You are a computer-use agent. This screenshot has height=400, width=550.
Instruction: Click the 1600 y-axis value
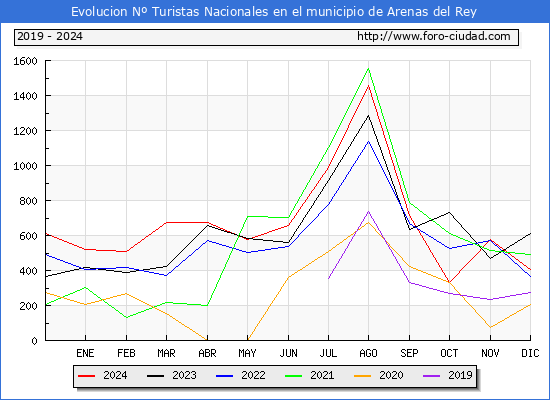click(25, 61)
